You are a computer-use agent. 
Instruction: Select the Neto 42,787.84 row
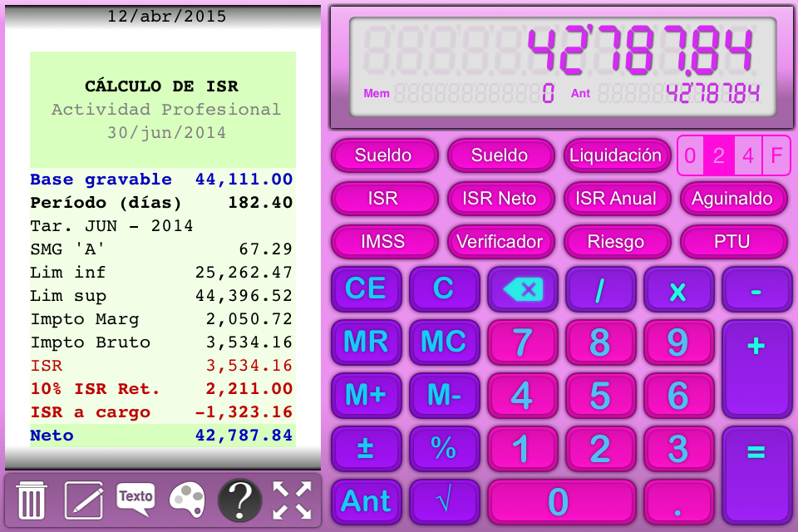coord(162,436)
